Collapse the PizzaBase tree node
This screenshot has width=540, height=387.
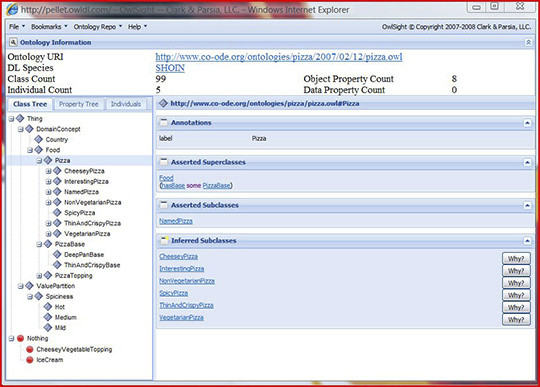coord(39,244)
